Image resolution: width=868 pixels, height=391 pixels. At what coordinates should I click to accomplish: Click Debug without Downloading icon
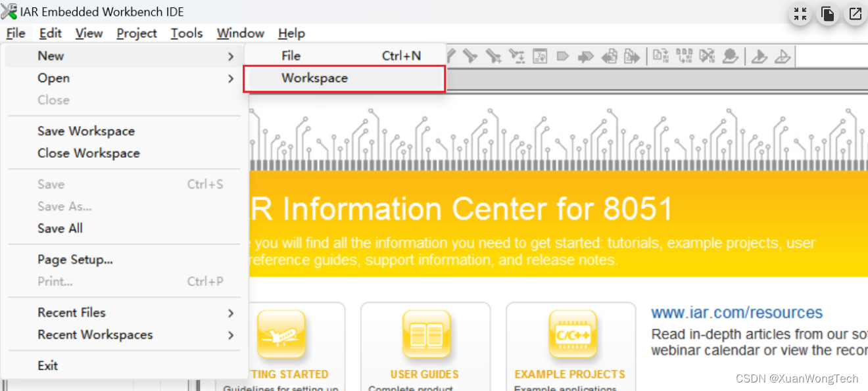click(x=783, y=57)
